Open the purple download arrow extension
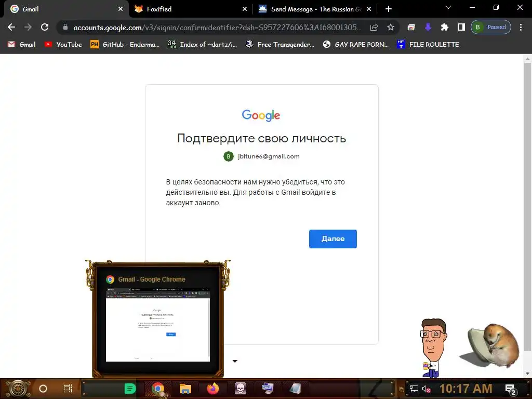 pos(428,27)
